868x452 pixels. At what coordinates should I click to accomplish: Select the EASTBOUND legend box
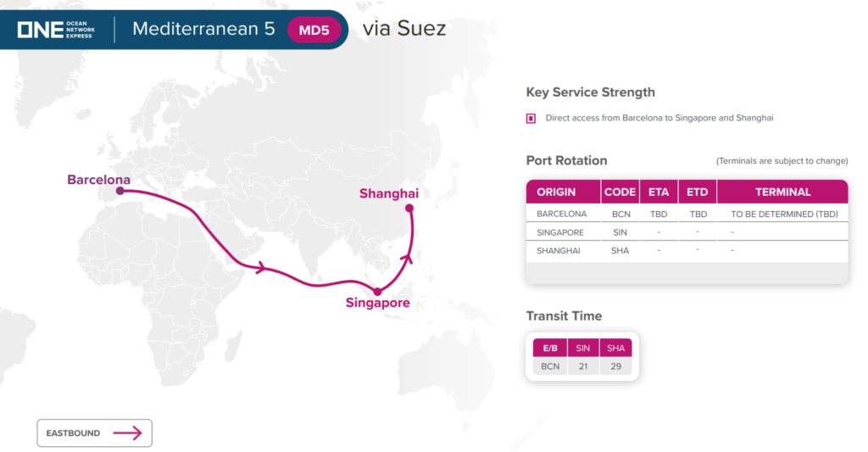(94, 433)
